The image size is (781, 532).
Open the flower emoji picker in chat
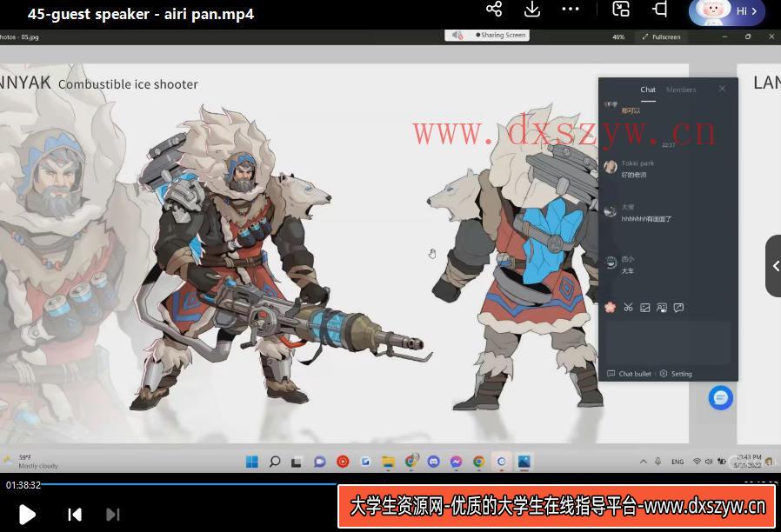coord(610,308)
